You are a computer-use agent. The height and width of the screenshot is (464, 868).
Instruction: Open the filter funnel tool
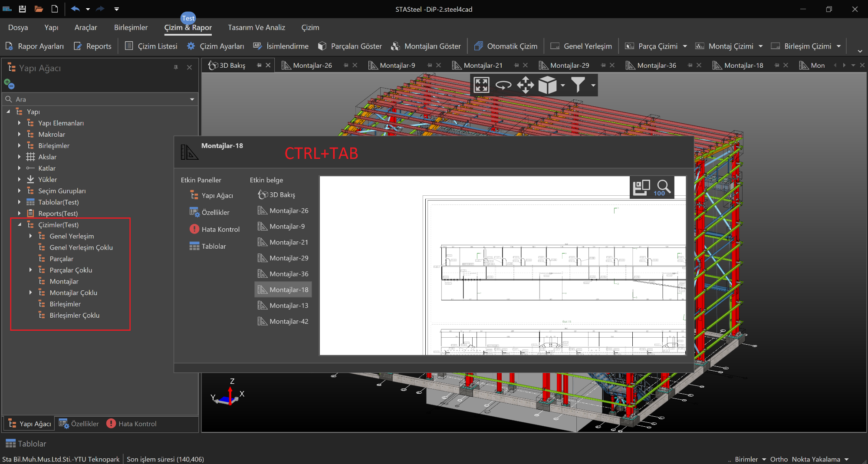click(x=578, y=85)
